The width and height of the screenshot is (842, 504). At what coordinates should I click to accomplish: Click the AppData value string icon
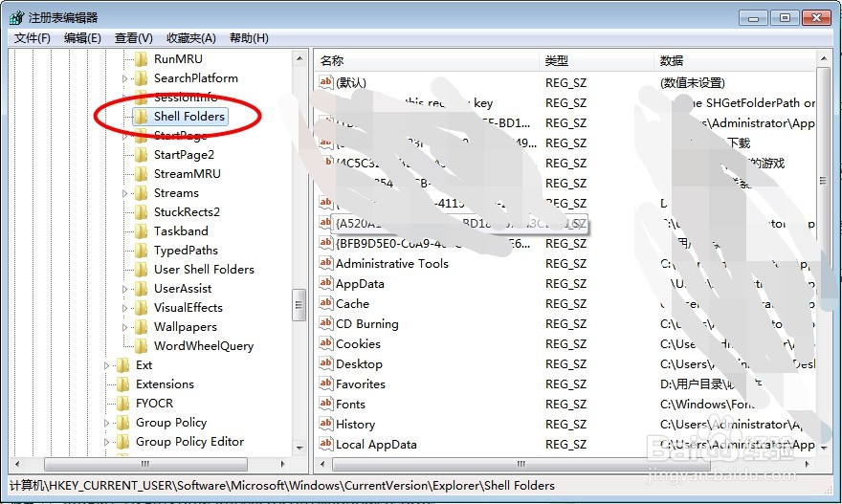click(326, 283)
